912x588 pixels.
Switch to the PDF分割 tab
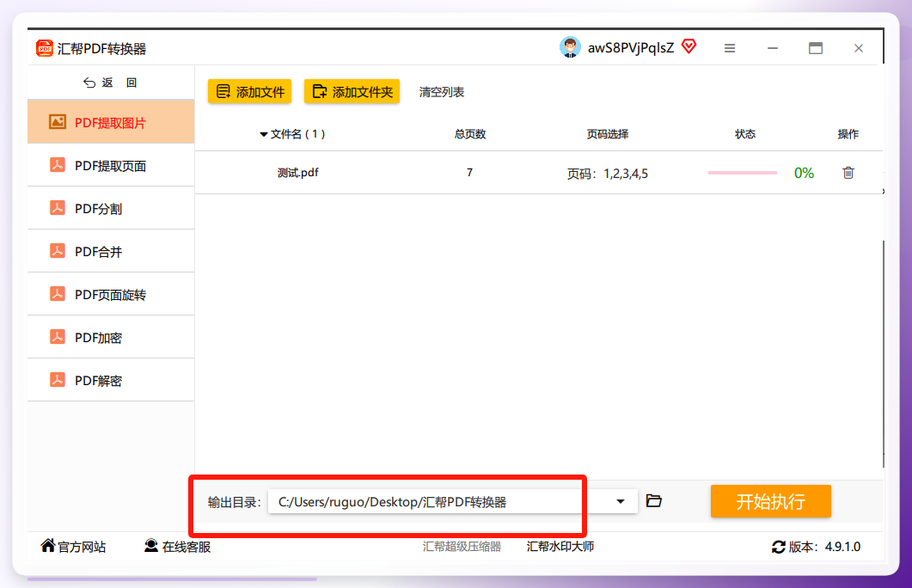pos(111,208)
